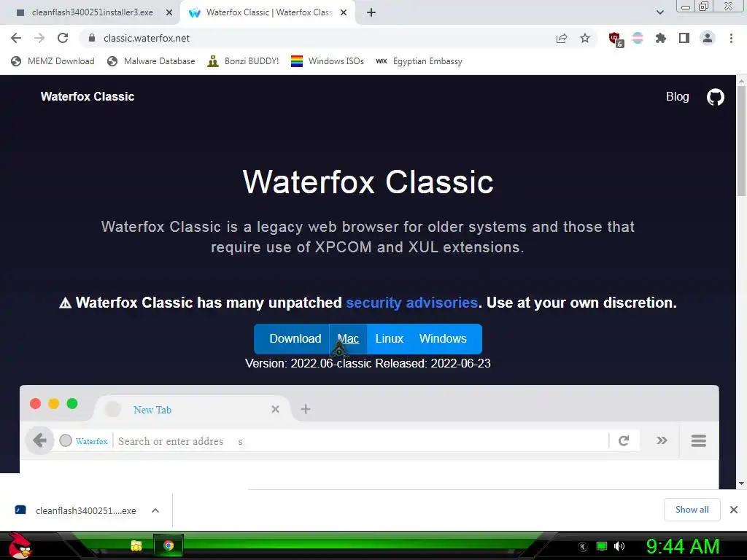Click the Waterfox Classic site logo text
This screenshot has width=747, height=560.
(88, 97)
